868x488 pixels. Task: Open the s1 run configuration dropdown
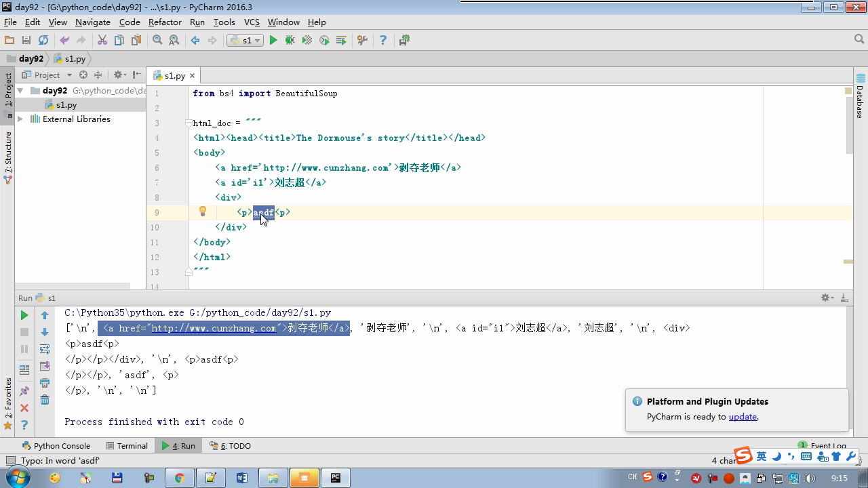pos(245,41)
